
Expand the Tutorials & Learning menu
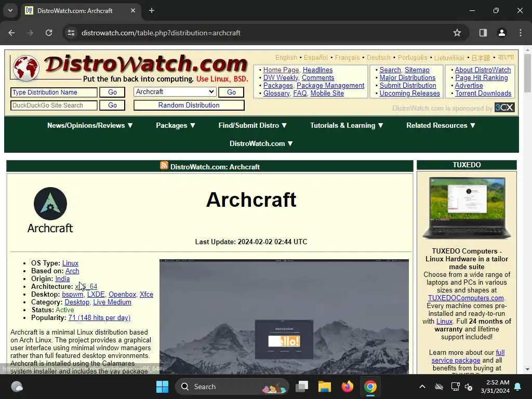tap(347, 126)
